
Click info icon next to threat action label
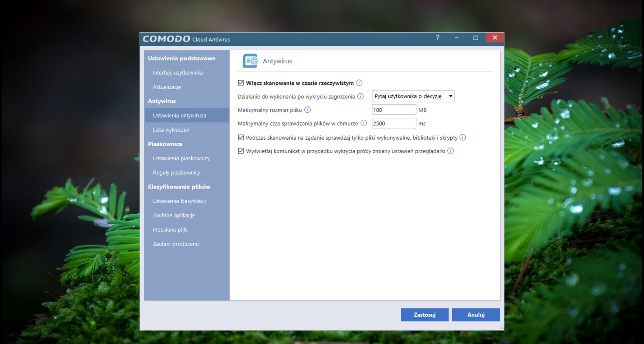(360, 96)
